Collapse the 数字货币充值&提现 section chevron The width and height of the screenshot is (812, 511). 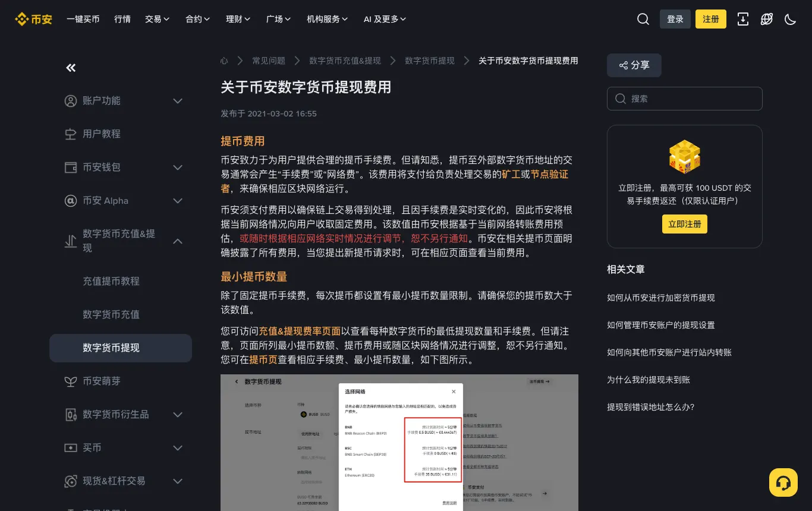click(x=178, y=241)
